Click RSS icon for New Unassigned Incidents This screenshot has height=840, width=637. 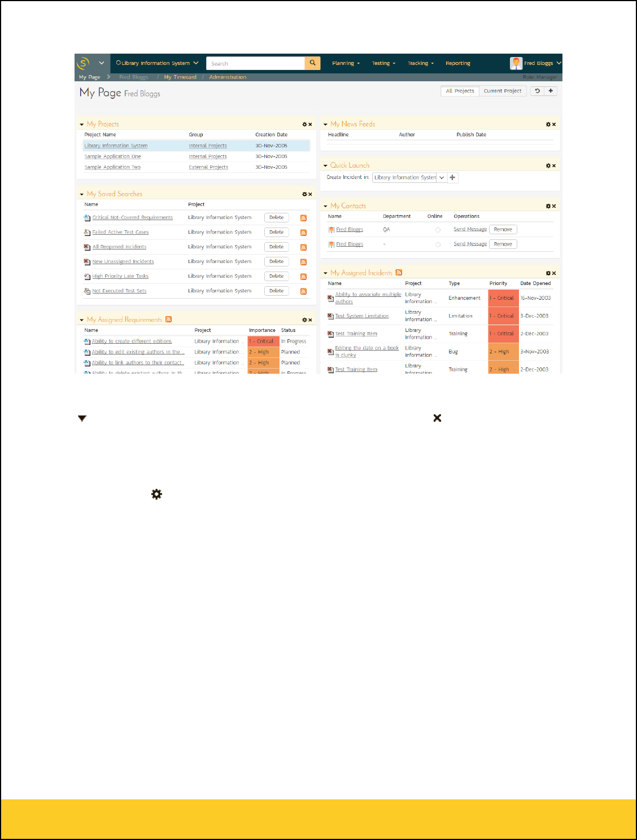point(303,262)
